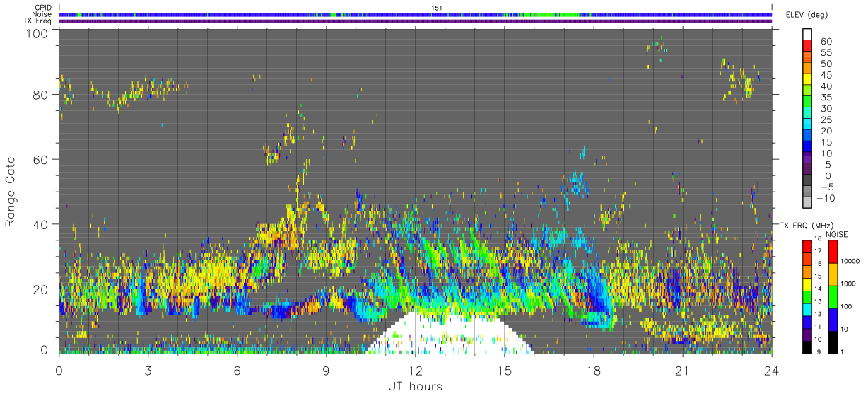The image size is (868, 401).
Task: Click the white top segment of ELEV colorbar
Action: pos(807,34)
